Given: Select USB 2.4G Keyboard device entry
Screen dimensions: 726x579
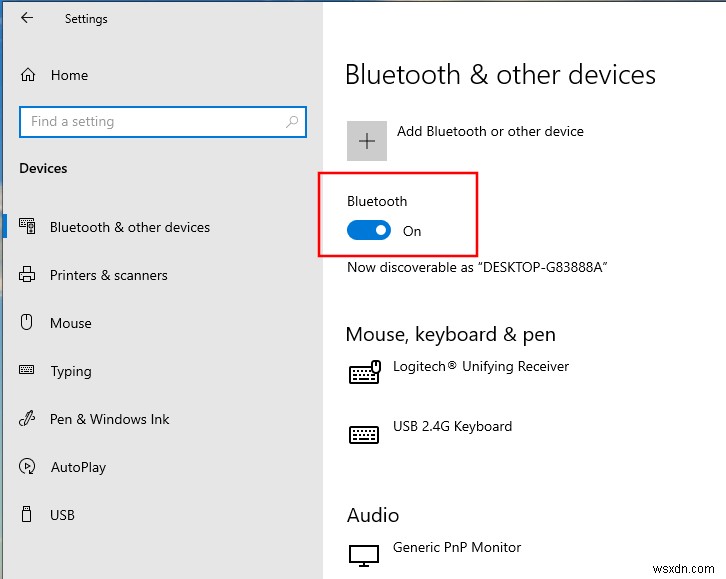Looking at the screenshot, I should click(452, 426).
